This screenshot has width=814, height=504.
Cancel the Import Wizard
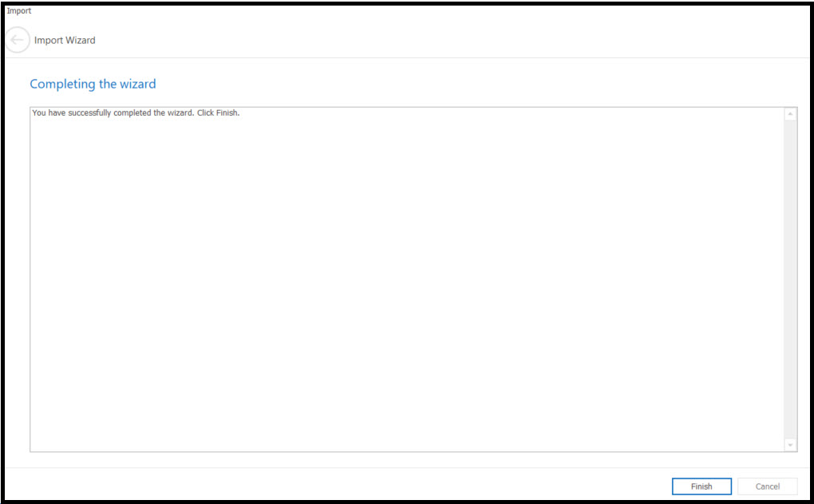coord(767,486)
